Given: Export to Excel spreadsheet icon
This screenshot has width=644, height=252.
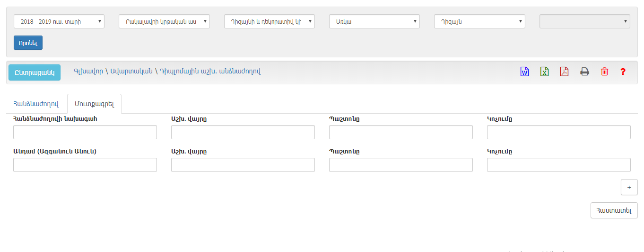Looking at the screenshot, I should [x=544, y=72].
